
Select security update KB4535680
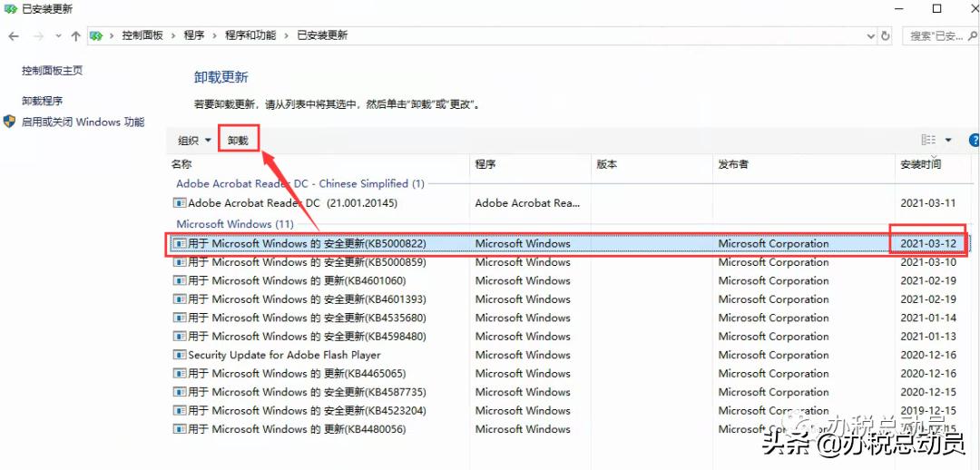pos(572,318)
